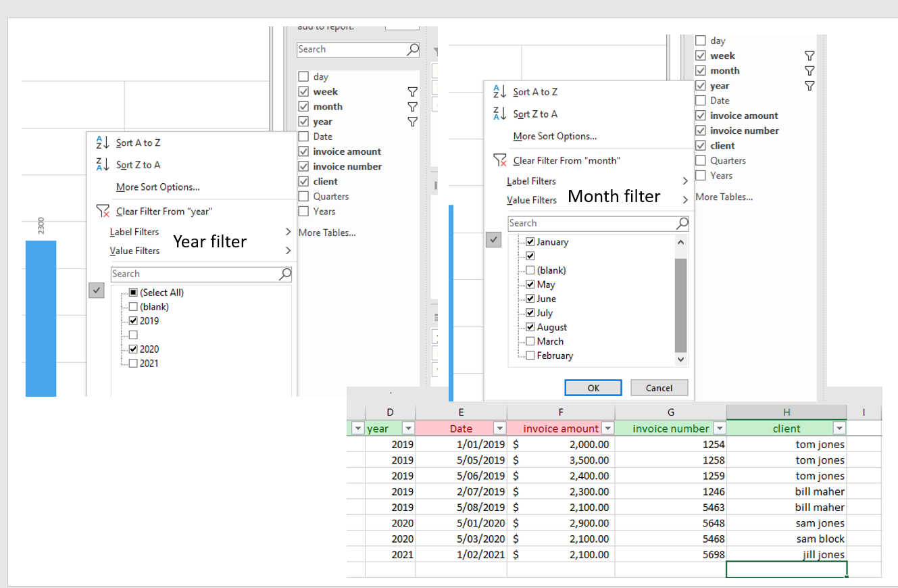
Task: Click the Cancel button in Month filter
Action: pos(659,387)
